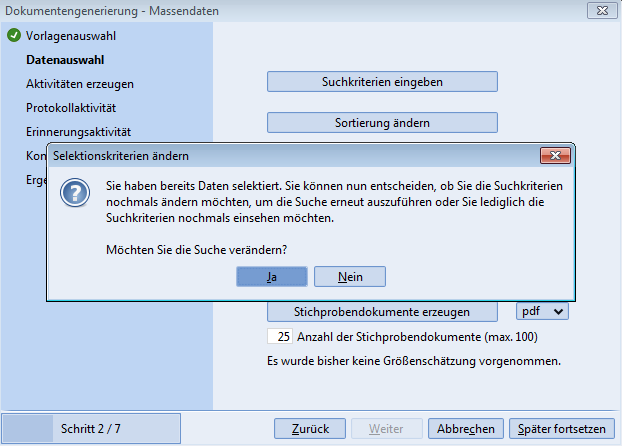Cancel the wizard via Abbrechen
The width and height of the screenshot is (622, 446).
coord(465,429)
